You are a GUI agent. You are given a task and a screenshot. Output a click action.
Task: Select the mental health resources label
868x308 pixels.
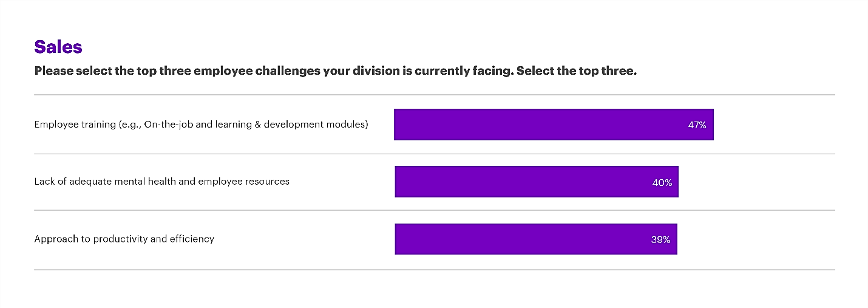(x=161, y=181)
